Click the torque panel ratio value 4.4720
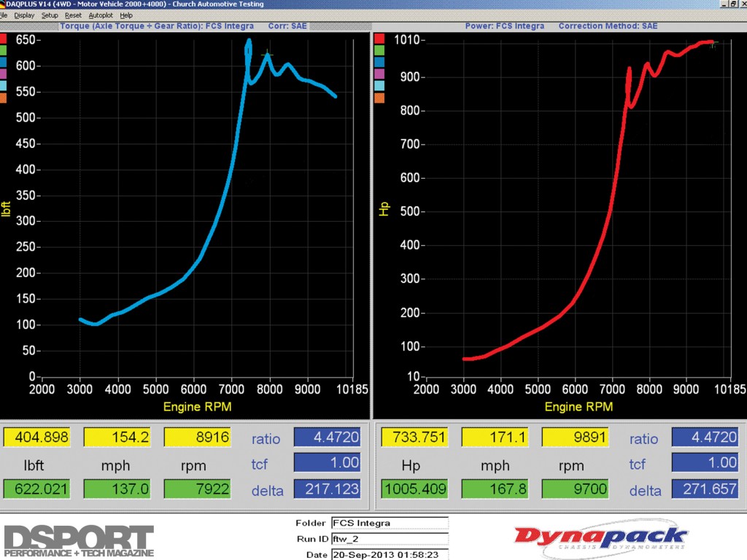Image resolution: width=747 pixels, height=560 pixels. click(x=327, y=437)
